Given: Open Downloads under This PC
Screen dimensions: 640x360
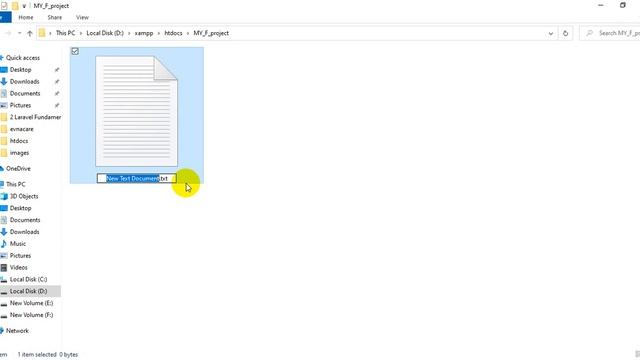Looking at the screenshot, I should (x=24, y=232).
